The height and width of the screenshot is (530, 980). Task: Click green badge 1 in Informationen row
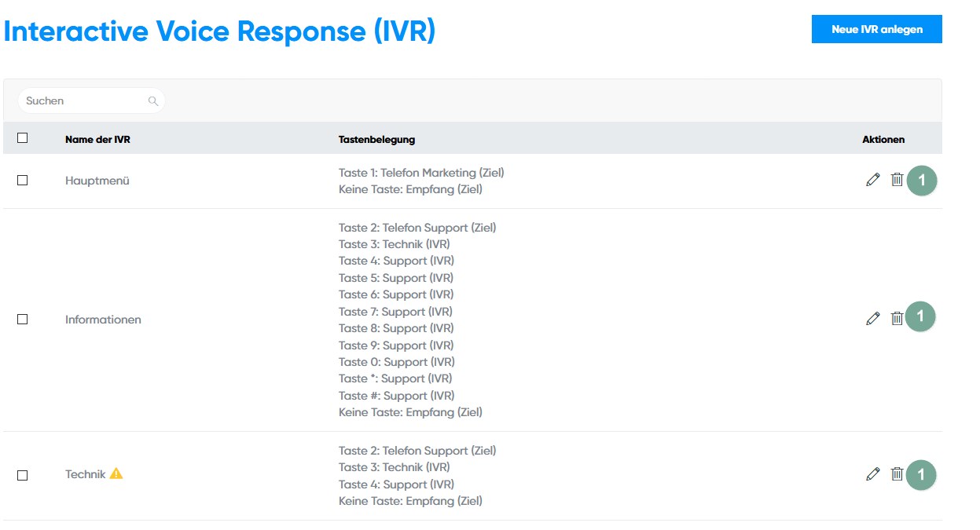tap(921, 316)
